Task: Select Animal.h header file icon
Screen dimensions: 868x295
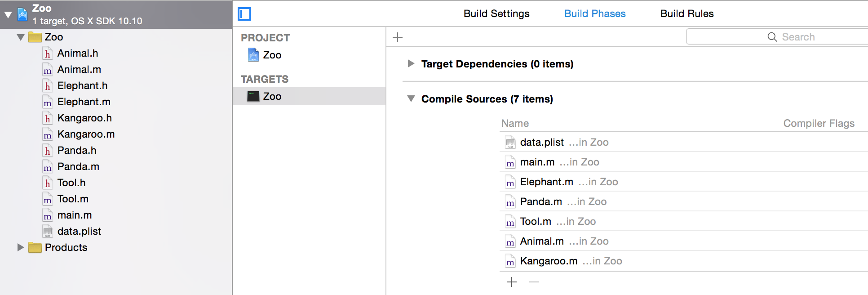Action: point(48,54)
